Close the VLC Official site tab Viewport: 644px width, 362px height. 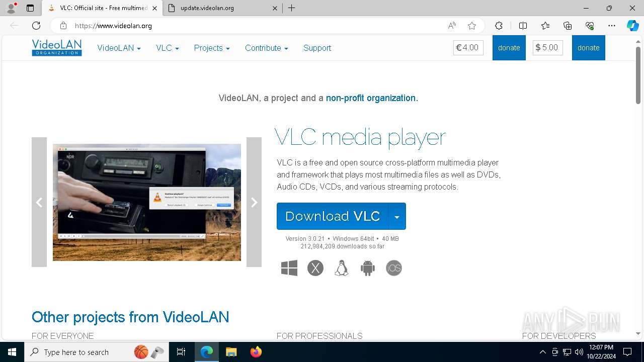pyautogui.click(x=154, y=8)
